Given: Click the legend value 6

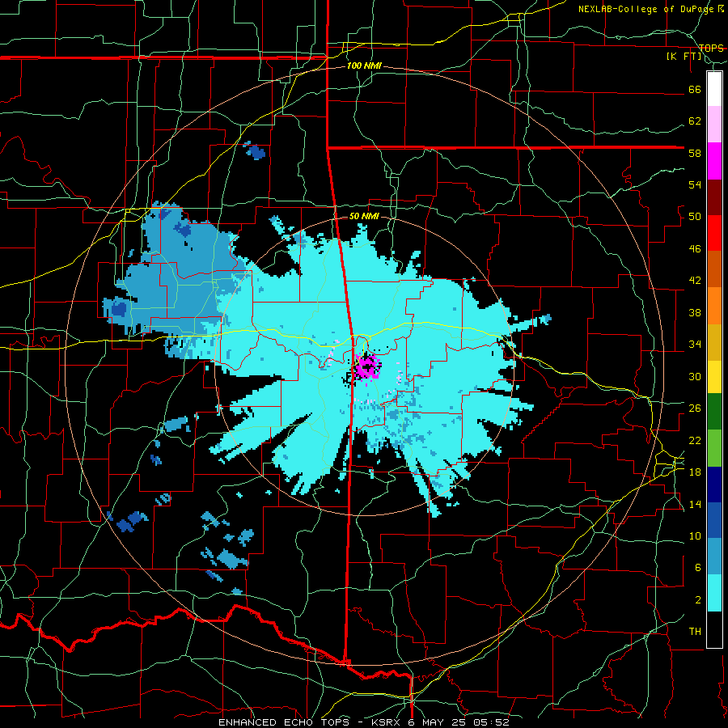Looking at the screenshot, I should 697,568.
